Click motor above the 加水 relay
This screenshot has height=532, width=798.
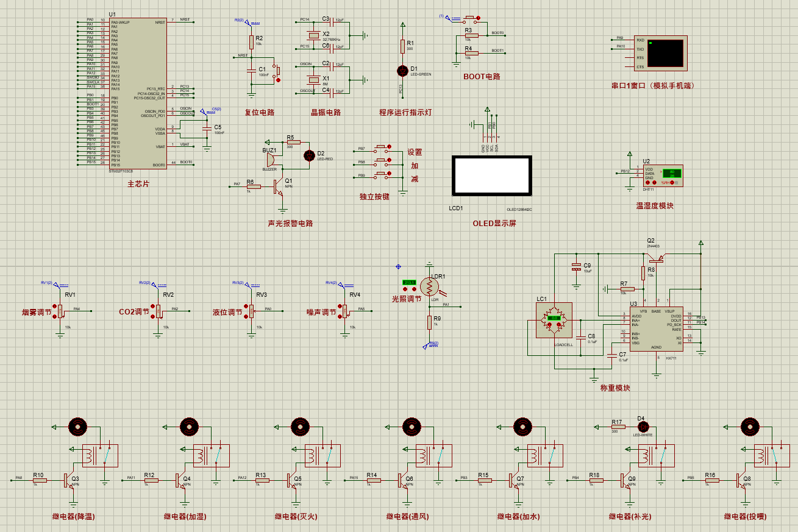tap(522, 427)
